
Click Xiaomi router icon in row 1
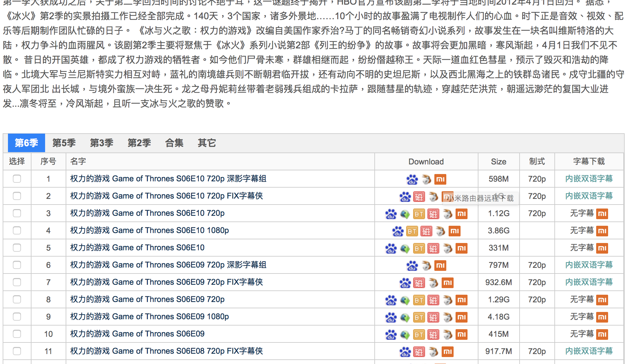pos(440,179)
